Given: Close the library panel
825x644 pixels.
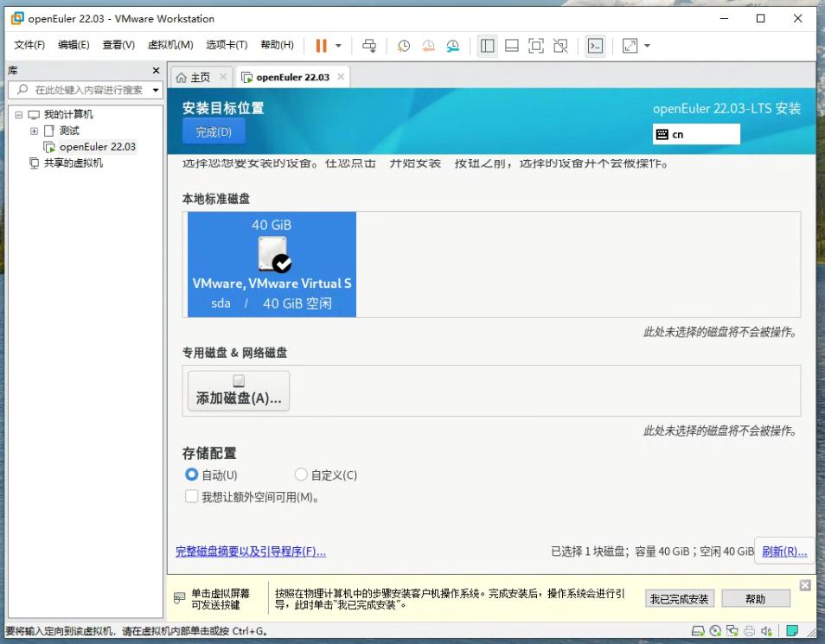Looking at the screenshot, I should click(156, 71).
